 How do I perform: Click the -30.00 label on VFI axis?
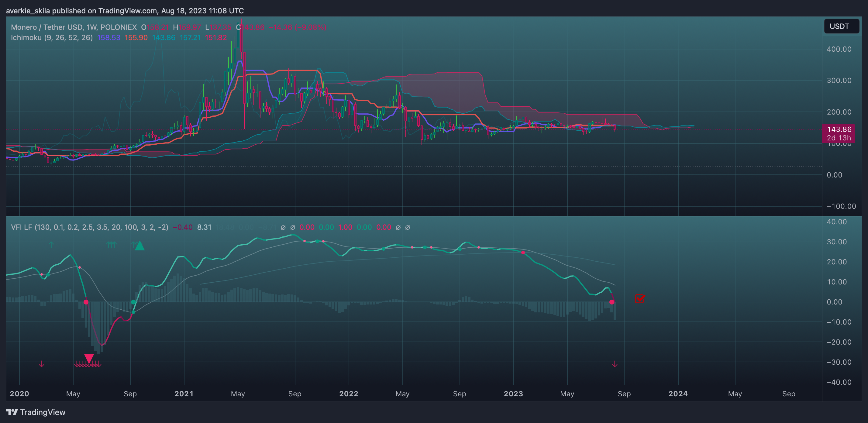(x=839, y=363)
